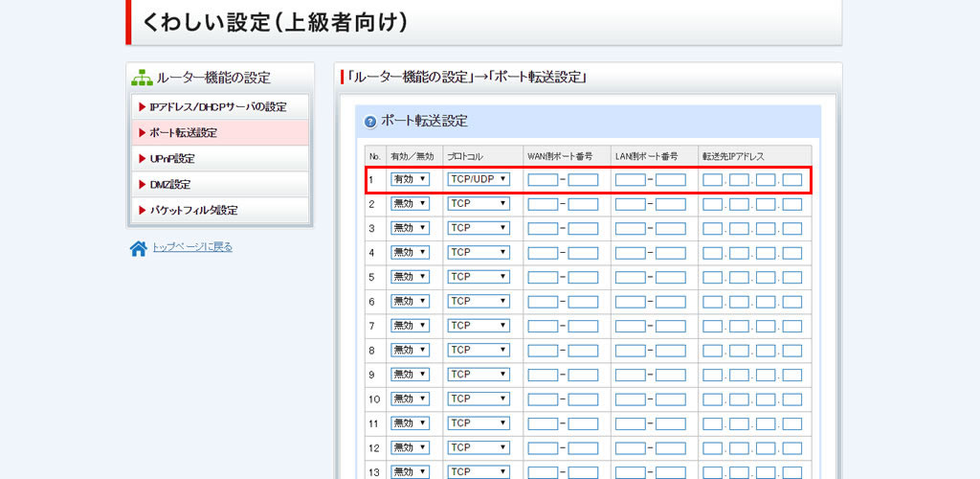
Task: Click the home icon beside トップページに戻る
Action: coord(139,248)
